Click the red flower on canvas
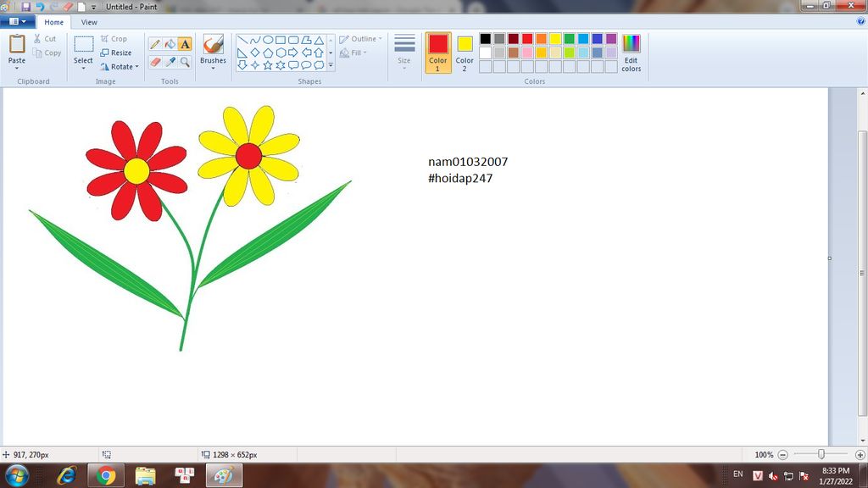 click(x=136, y=171)
